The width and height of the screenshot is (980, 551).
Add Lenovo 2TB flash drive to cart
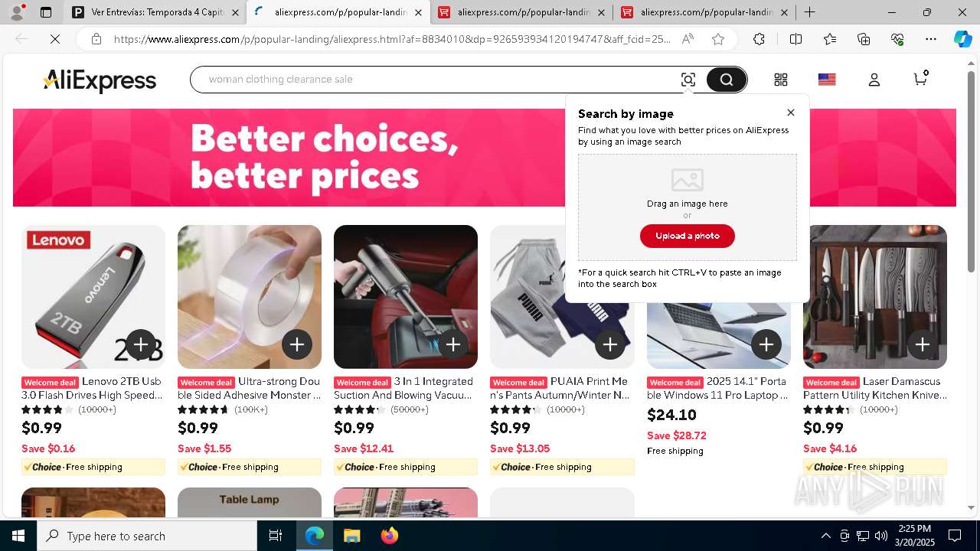tap(140, 345)
